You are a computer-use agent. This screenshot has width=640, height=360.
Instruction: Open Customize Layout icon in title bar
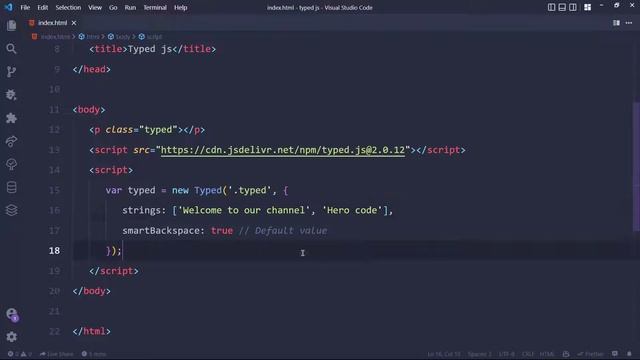pos(587,7)
